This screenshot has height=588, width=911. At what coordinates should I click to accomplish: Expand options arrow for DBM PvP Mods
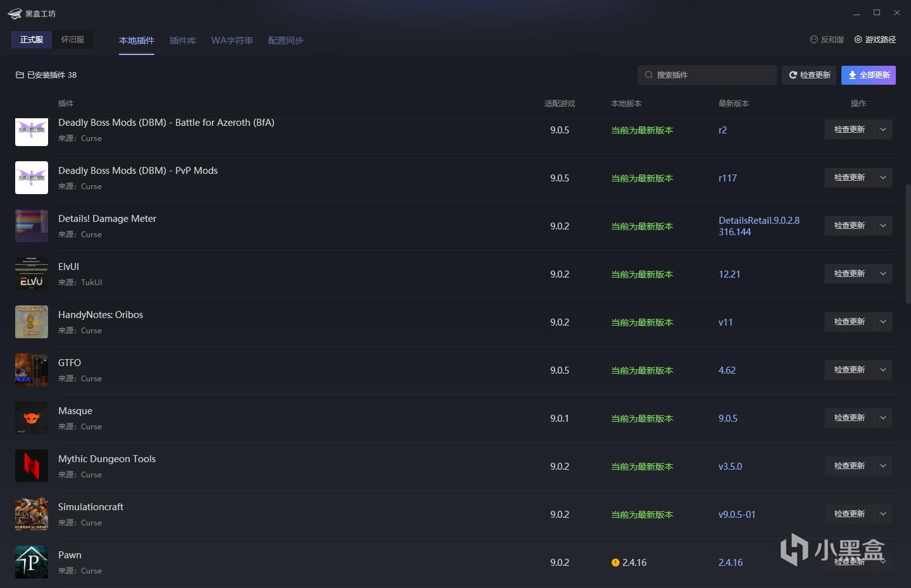[883, 178]
